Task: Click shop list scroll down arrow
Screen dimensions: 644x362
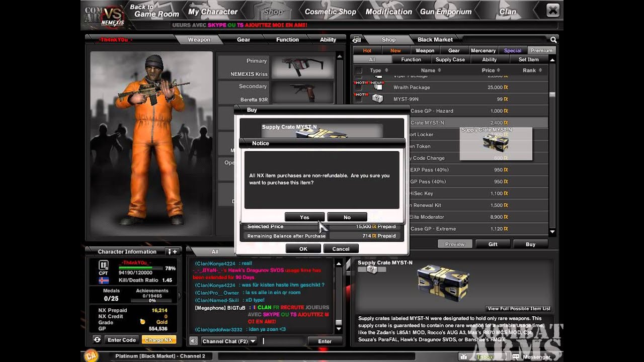Action: 552,232
